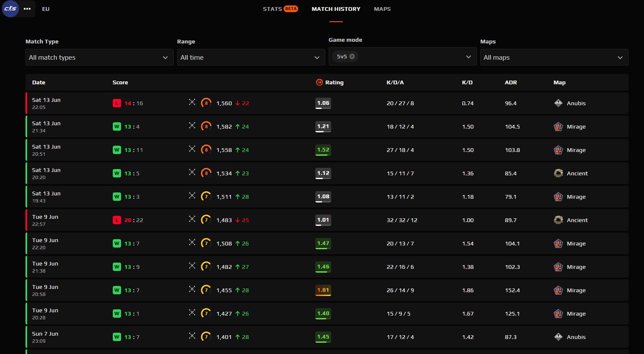Click the crossed-swords icon in 1,560 Elo row
Viewport: 644px width, 354px height.
pyautogui.click(x=192, y=102)
